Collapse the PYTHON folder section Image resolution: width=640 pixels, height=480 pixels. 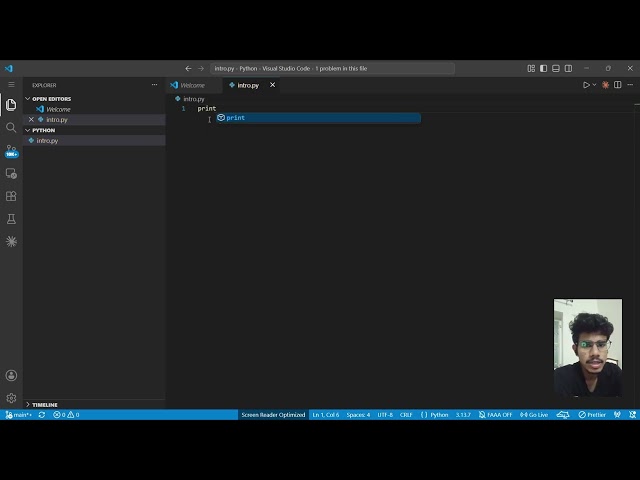pyautogui.click(x=43, y=130)
